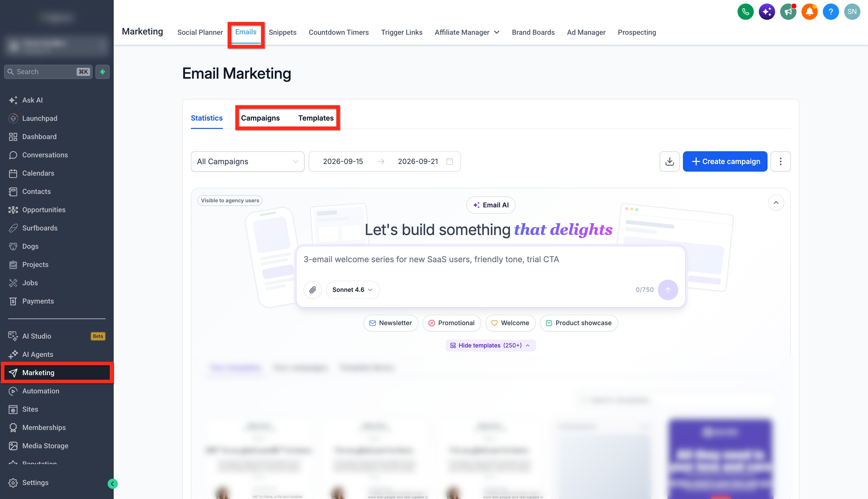Viewport: 868px width, 499px height.
Task: Open the help question mark icon
Action: click(x=831, y=12)
